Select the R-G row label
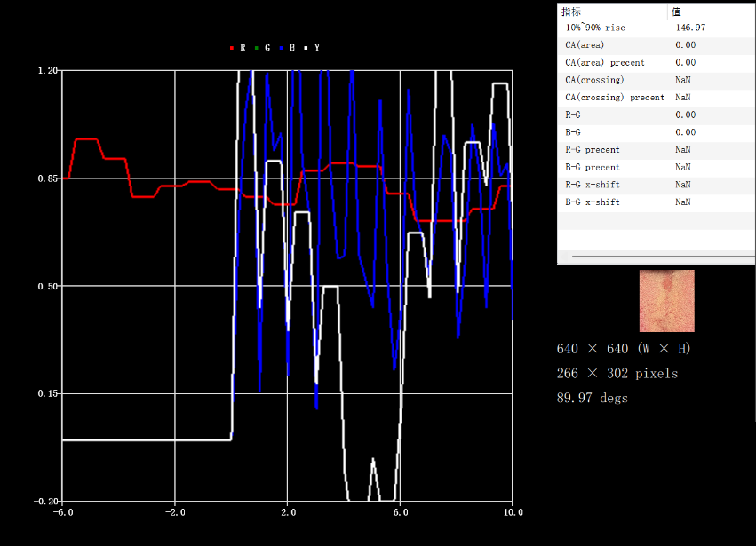 [573, 115]
